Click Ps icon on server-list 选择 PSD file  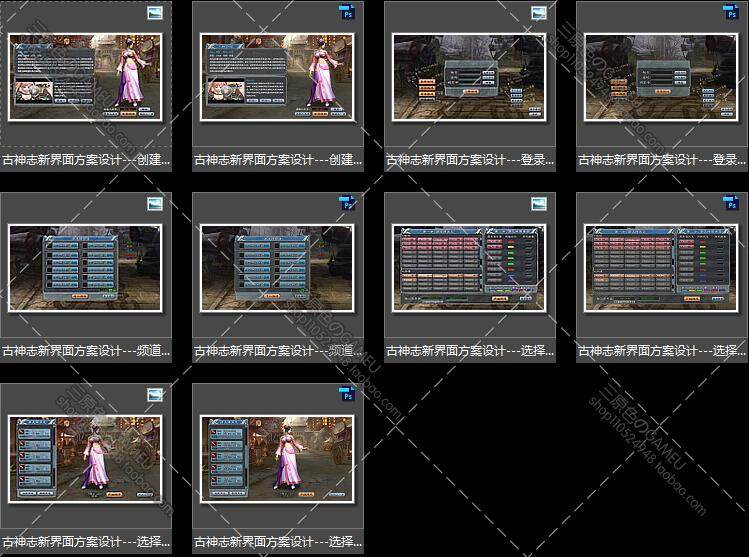pos(731,203)
